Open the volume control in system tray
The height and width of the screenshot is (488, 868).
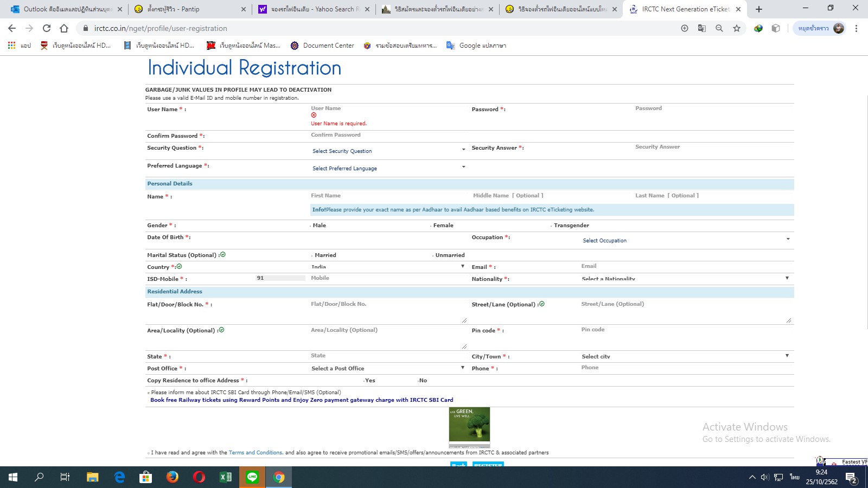click(765, 477)
